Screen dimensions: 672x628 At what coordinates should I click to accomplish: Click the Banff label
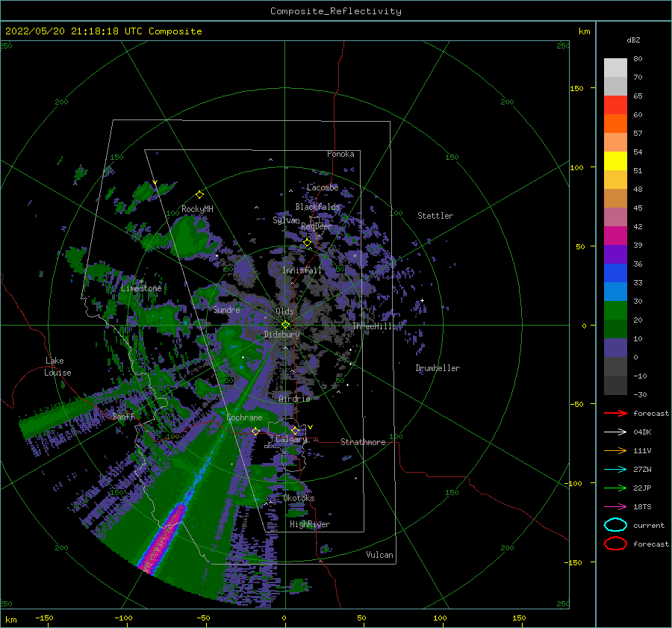123,416
